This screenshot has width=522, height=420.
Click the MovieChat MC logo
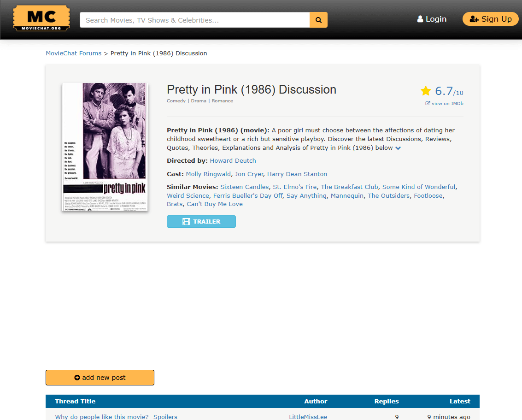[x=41, y=18]
